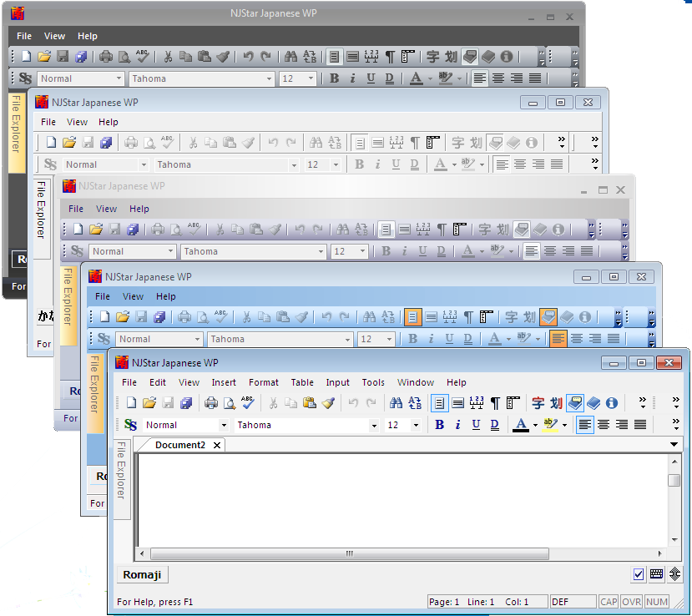This screenshot has width=692, height=616.
Task: Open Edit menu in Document2 window
Action: click(157, 382)
